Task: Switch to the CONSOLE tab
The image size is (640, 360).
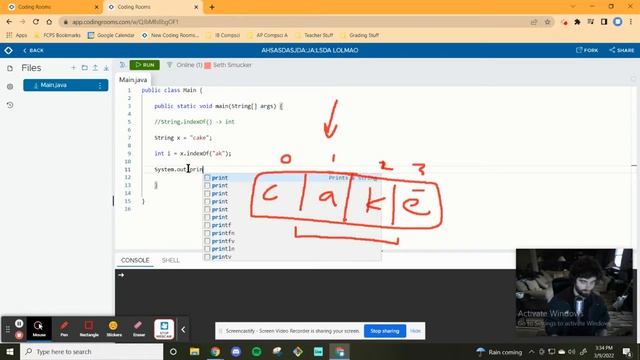Action: coord(135,260)
